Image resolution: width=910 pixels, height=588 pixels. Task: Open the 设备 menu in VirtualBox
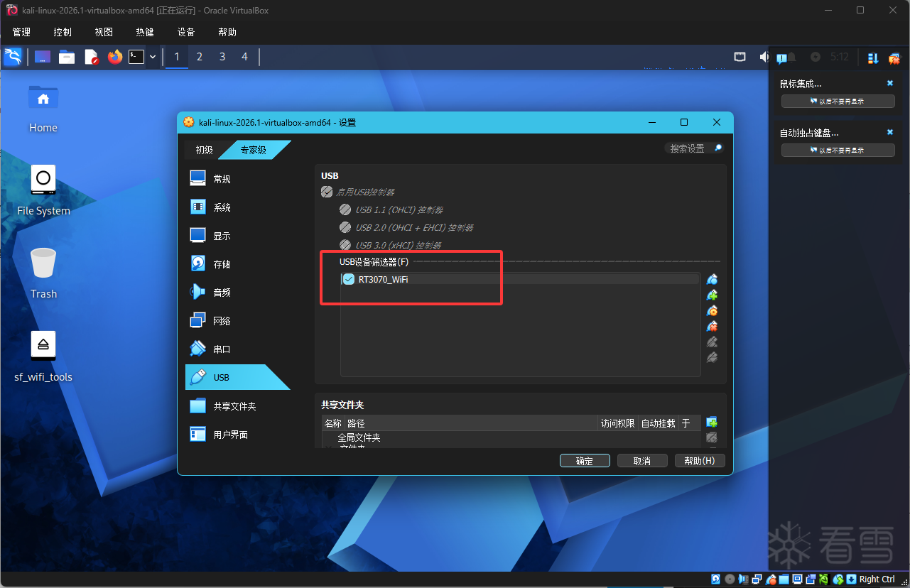[186, 32]
